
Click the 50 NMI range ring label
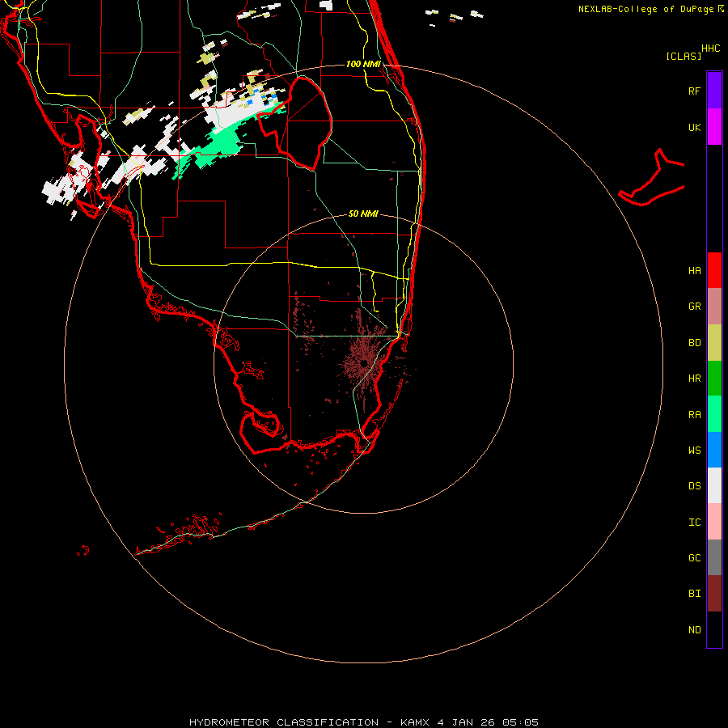(363, 214)
